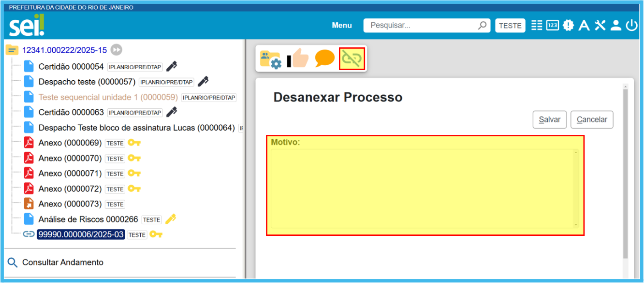Select Certidão 0000054 in the document tree

(71, 67)
